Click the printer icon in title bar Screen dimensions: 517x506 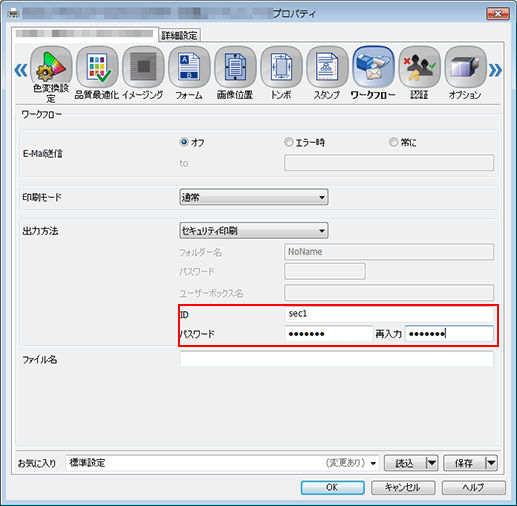[x=13, y=14]
